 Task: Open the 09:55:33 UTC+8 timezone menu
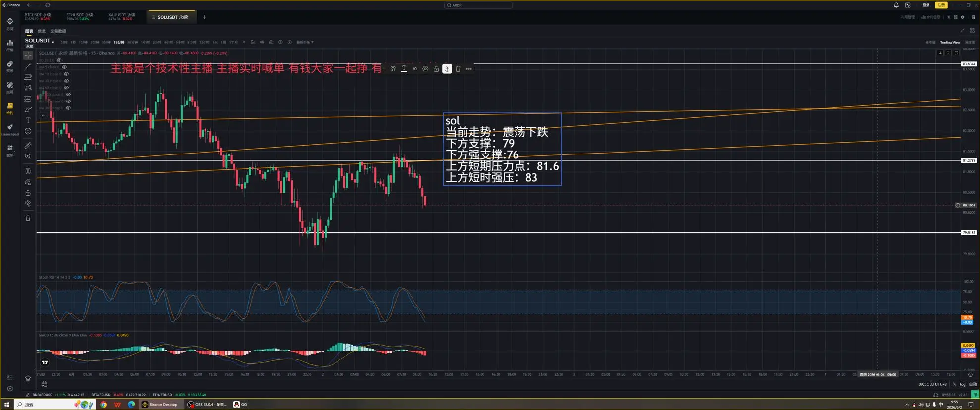pyautogui.click(x=932, y=384)
